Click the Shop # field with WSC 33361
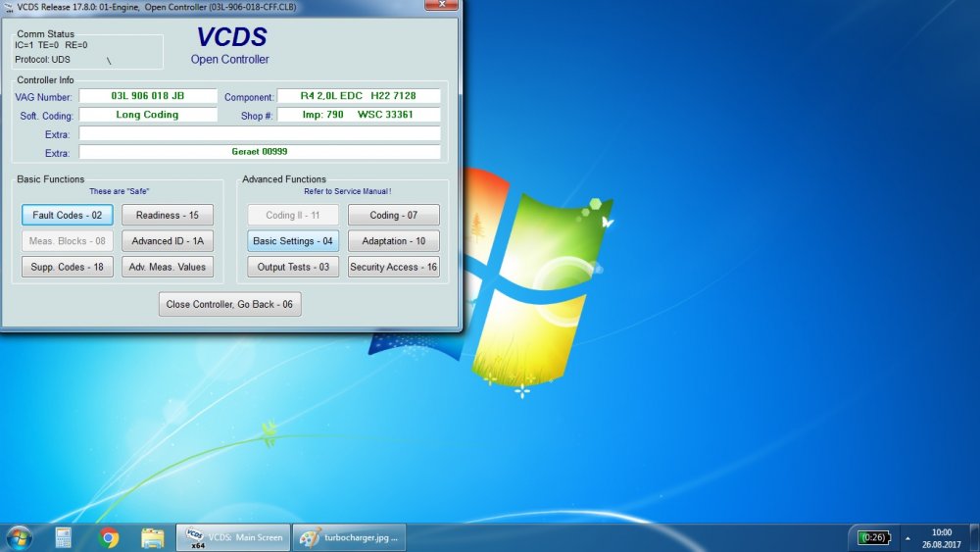 [359, 115]
